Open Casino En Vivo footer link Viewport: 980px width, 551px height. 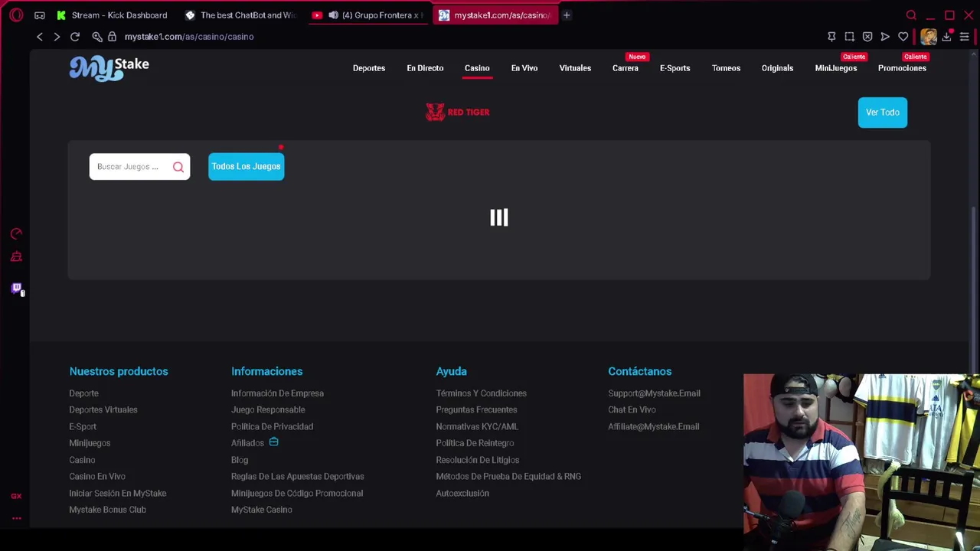click(x=97, y=476)
